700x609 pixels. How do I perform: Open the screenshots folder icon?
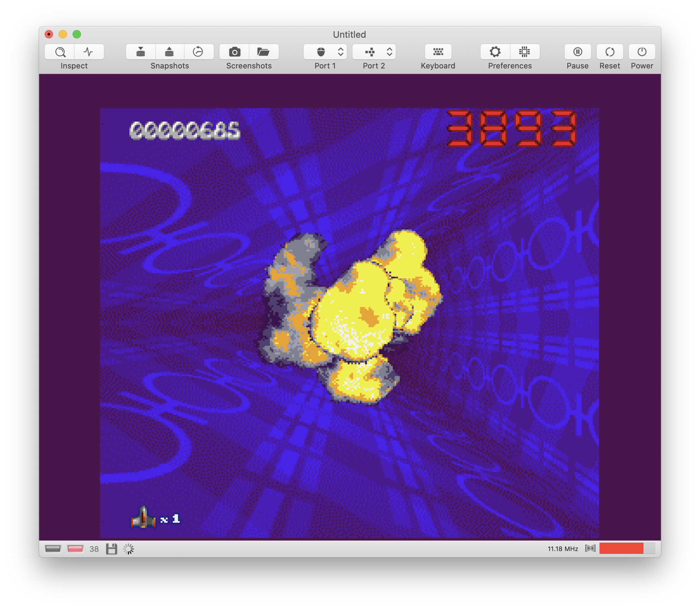point(263,52)
